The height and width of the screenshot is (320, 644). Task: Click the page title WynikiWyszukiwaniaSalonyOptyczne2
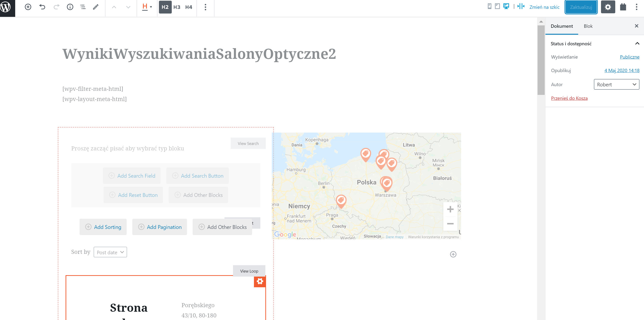coord(199,54)
